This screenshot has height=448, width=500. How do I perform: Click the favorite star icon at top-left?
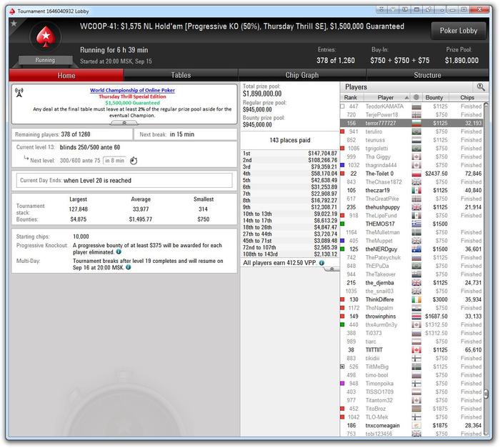(14, 24)
